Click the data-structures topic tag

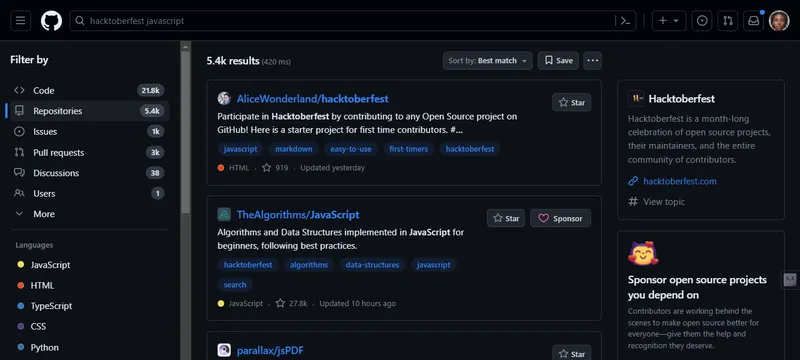point(372,265)
